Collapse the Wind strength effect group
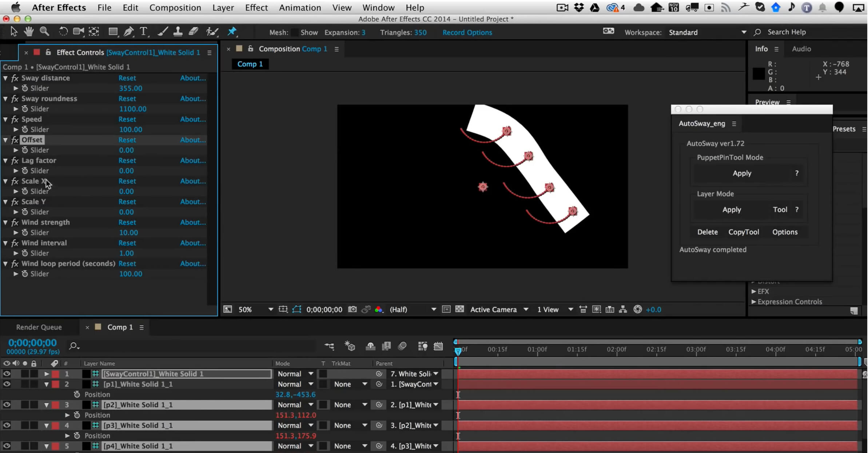 point(5,222)
